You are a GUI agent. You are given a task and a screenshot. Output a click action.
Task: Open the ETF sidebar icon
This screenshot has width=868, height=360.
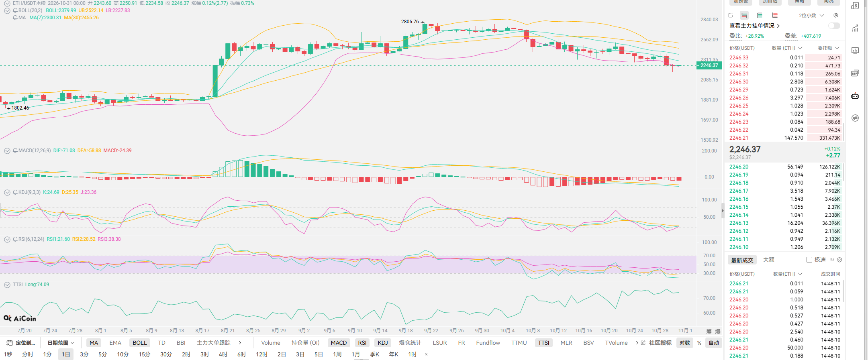point(855,73)
